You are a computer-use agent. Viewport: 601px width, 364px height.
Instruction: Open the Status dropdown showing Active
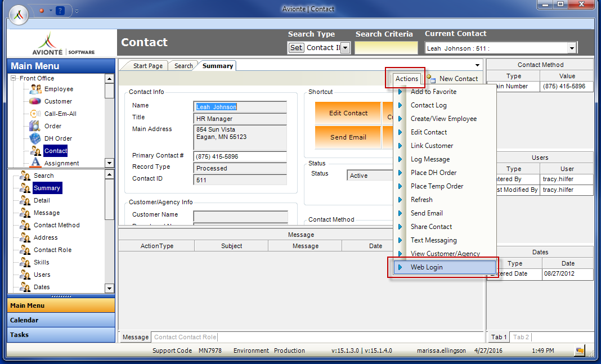(x=371, y=176)
